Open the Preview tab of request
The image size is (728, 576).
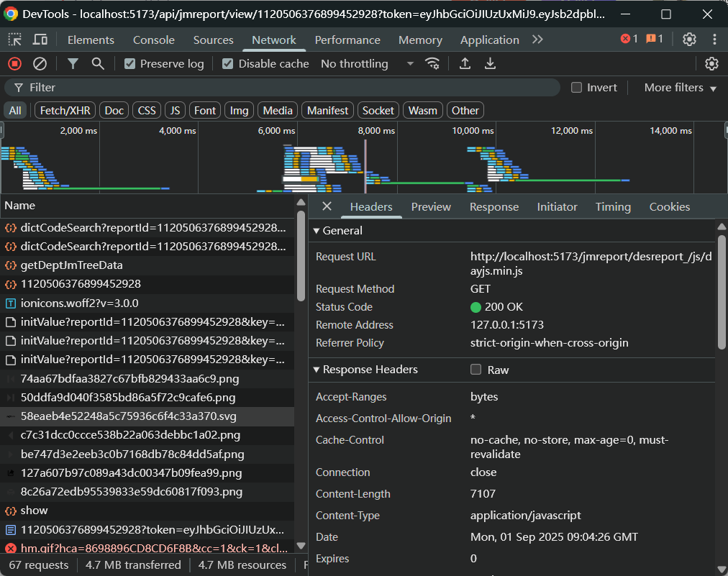(431, 206)
